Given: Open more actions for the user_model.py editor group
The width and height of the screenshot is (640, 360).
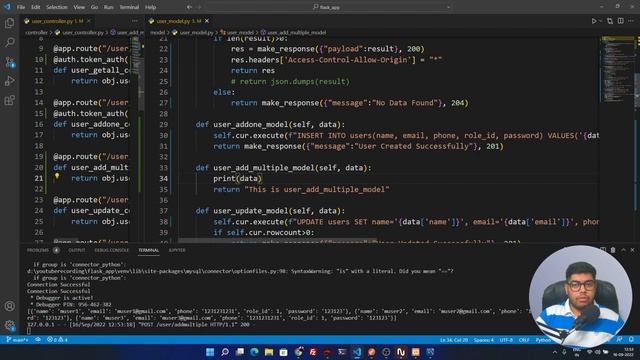Looking at the screenshot, I should [x=631, y=21].
